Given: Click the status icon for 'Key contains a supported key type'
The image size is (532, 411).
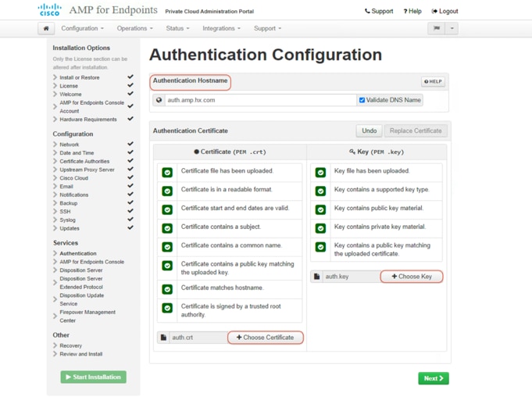Looking at the screenshot, I should click(x=320, y=191).
